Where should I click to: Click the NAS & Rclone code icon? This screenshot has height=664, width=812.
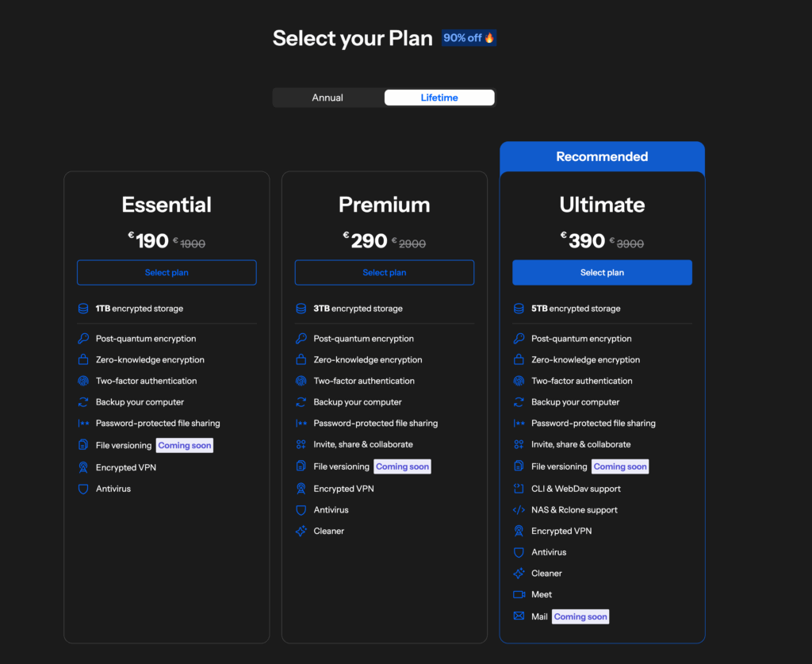click(x=519, y=510)
